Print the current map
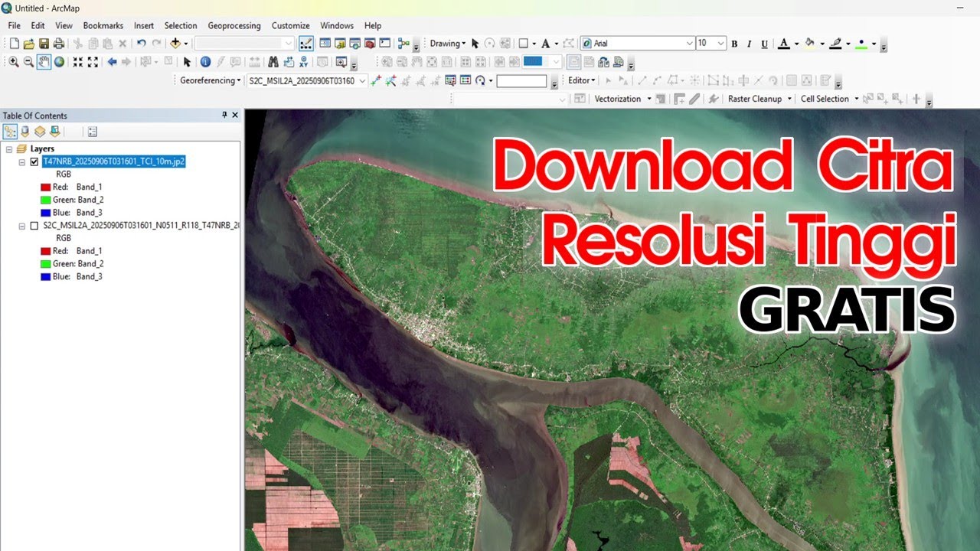Screen dimensions: 980x551 point(58,44)
